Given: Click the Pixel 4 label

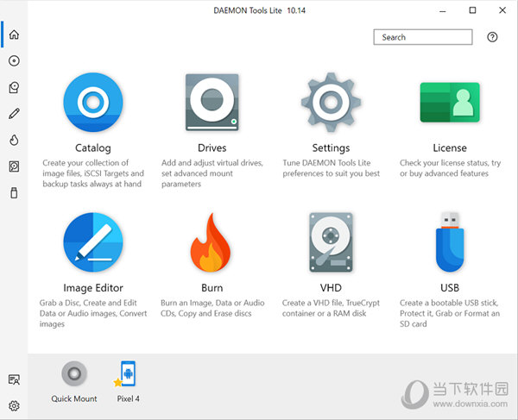Looking at the screenshot, I should coord(128,398).
